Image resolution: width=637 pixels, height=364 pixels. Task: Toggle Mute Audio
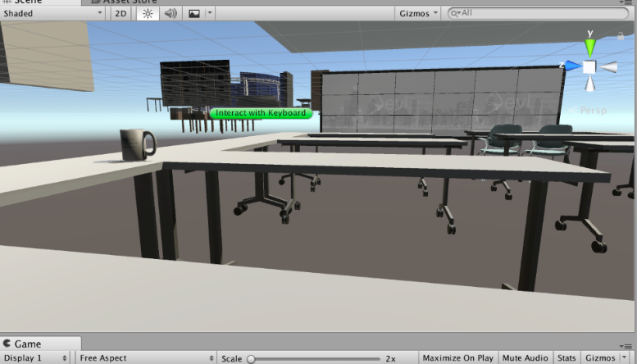526,358
